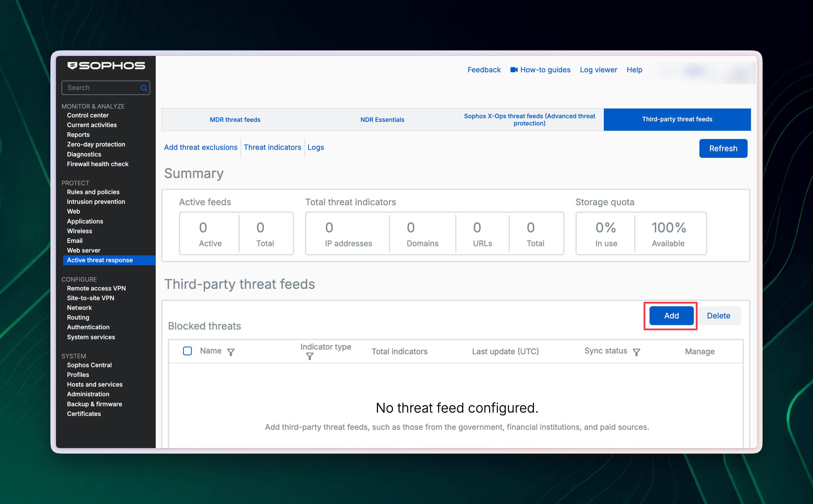Open Intrusion prevention
Viewport: 813px width, 504px height.
tap(96, 202)
